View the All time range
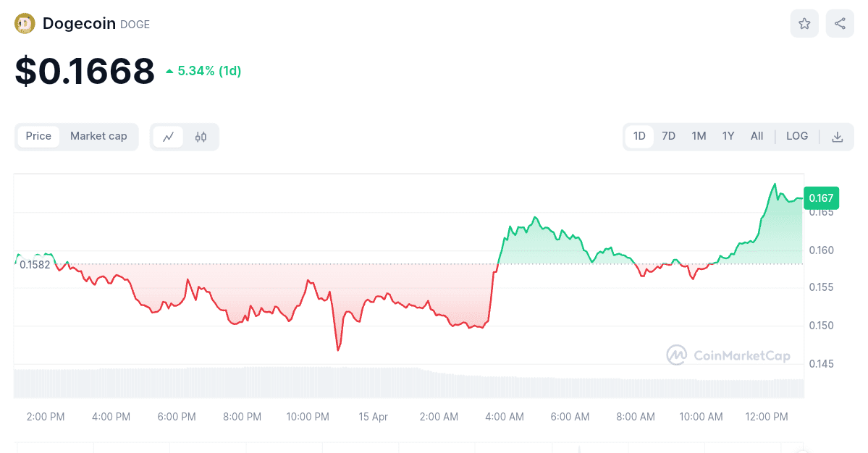Image resolution: width=868 pixels, height=453 pixels. pyautogui.click(x=757, y=136)
